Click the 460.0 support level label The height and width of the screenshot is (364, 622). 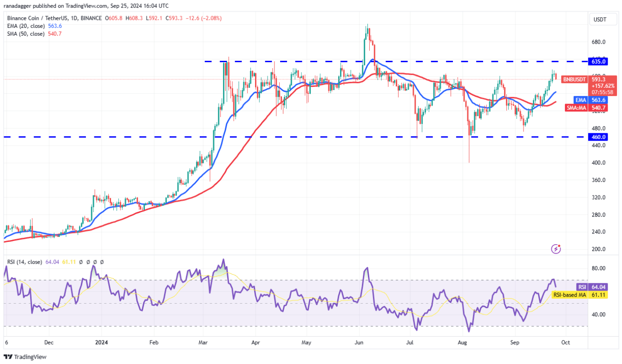(x=598, y=137)
